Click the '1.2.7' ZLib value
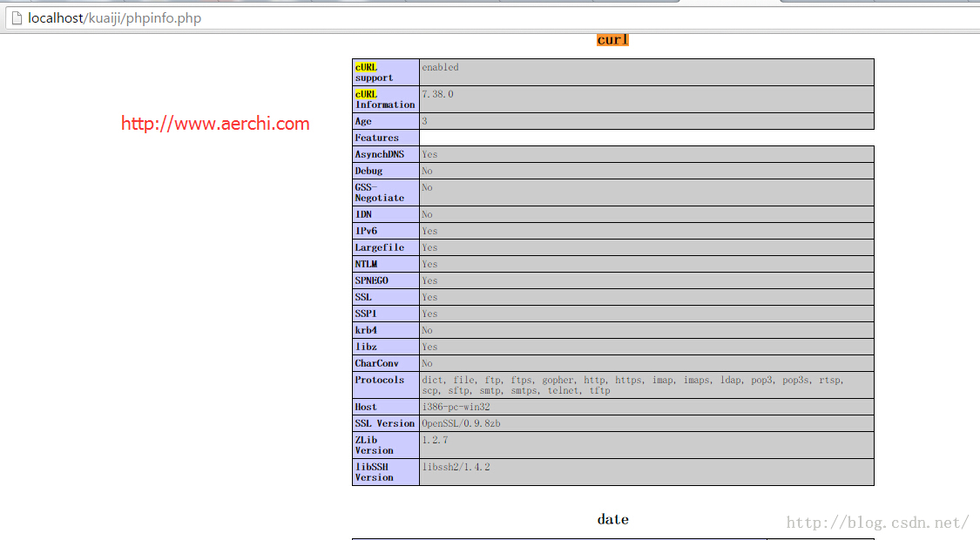Screen dimensions: 980x540 tap(435, 440)
